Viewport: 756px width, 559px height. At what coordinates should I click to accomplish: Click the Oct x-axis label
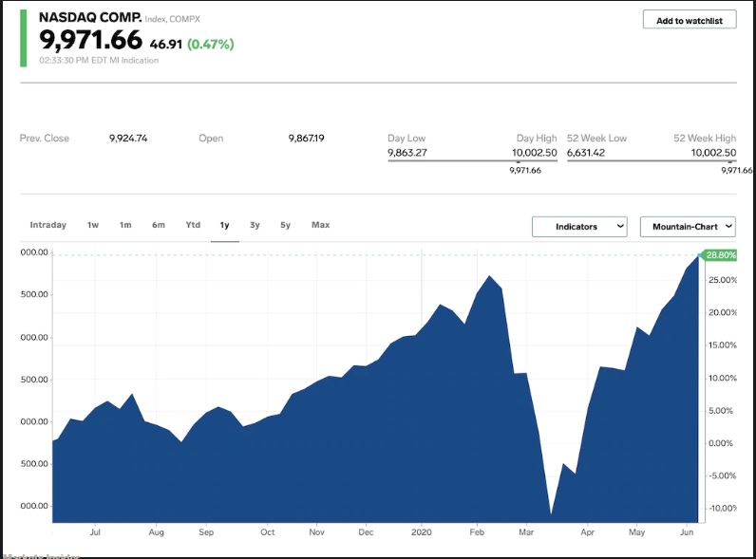pyautogui.click(x=268, y=532)
